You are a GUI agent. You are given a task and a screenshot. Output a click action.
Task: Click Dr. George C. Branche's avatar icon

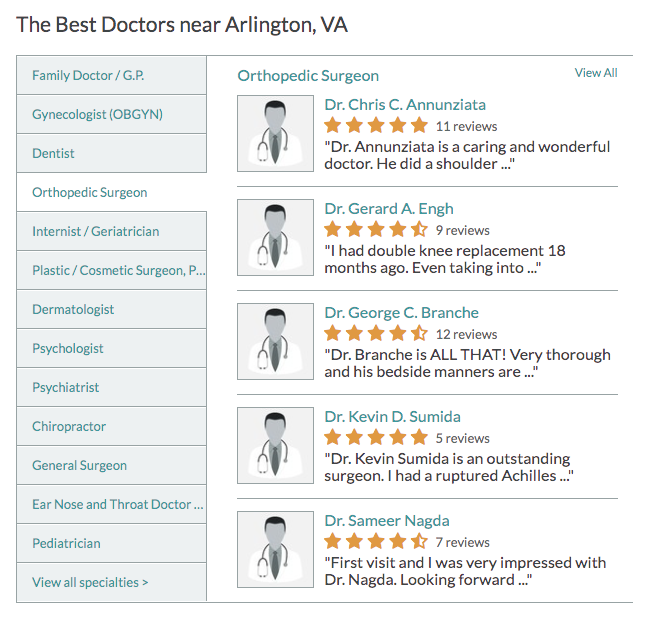tap(275, 342)
